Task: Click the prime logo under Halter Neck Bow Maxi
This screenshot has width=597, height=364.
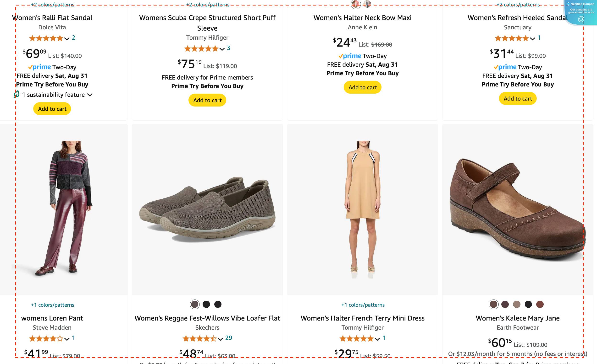Action: pyautogui.click(x=350, y=56)
